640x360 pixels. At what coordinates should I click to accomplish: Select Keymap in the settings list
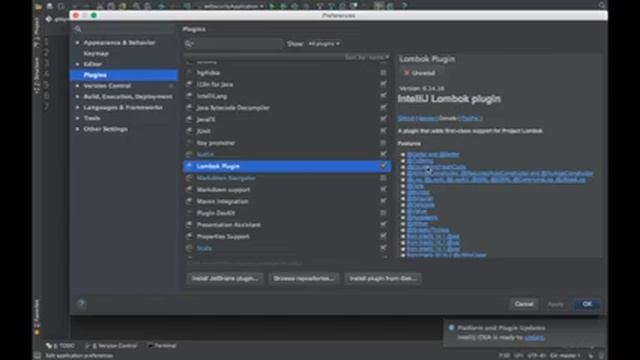tap(96, 53)
